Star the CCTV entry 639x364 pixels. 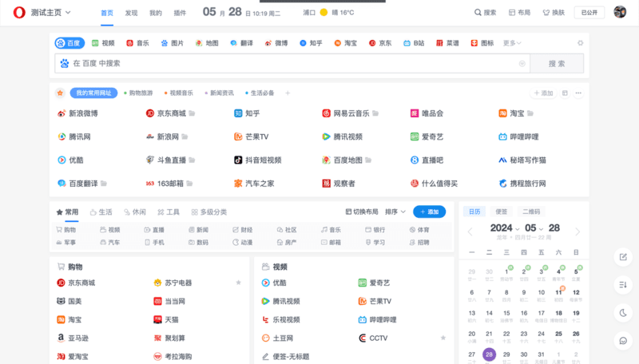pyautogui.click(x=443, y=338)
